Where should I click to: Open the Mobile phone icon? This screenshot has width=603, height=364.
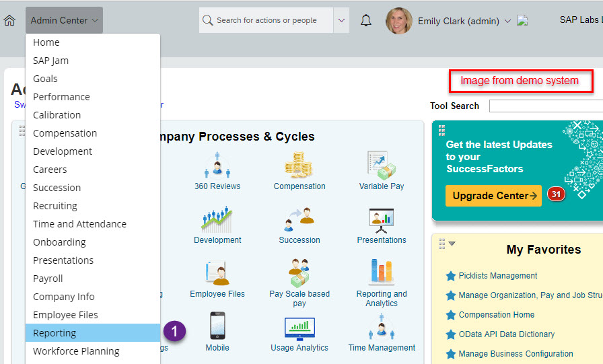click(217, 326)
